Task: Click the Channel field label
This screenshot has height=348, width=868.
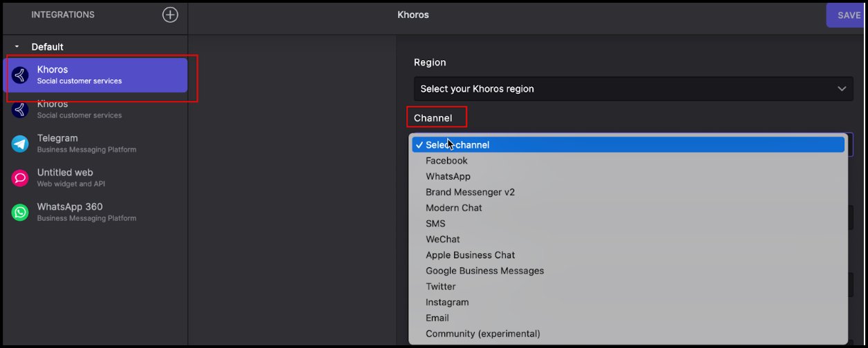Action: click(433, 118)
